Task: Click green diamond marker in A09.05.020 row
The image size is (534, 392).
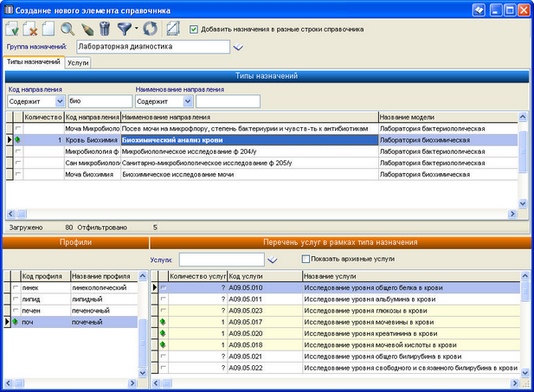Action: [x=163, y=333]
